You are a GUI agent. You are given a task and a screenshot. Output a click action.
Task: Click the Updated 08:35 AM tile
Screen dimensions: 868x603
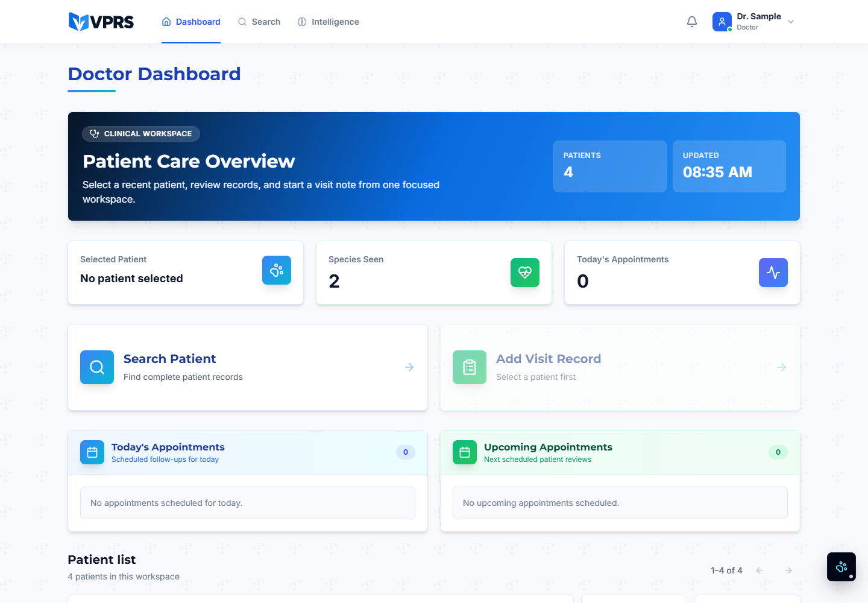click(729, 166)
